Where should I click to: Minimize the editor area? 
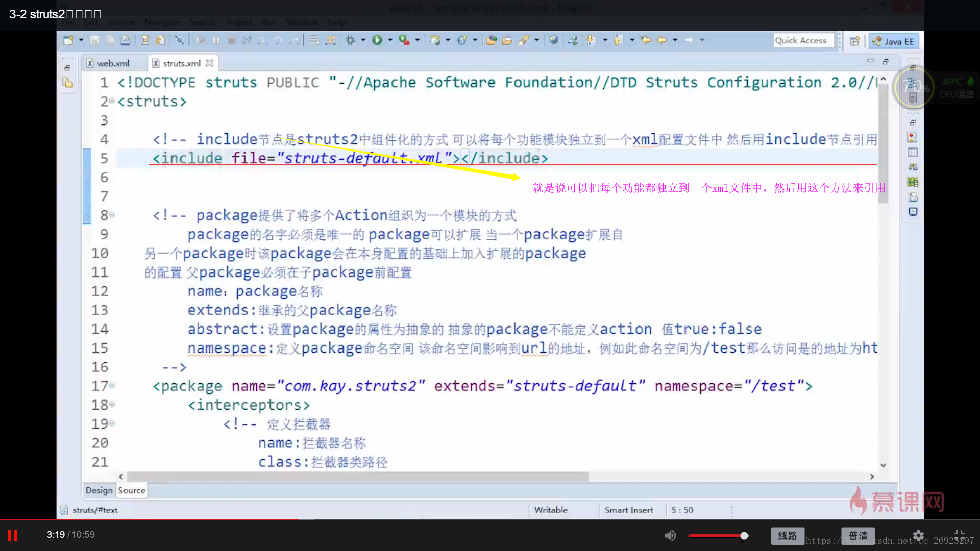[x=870, y=61]
